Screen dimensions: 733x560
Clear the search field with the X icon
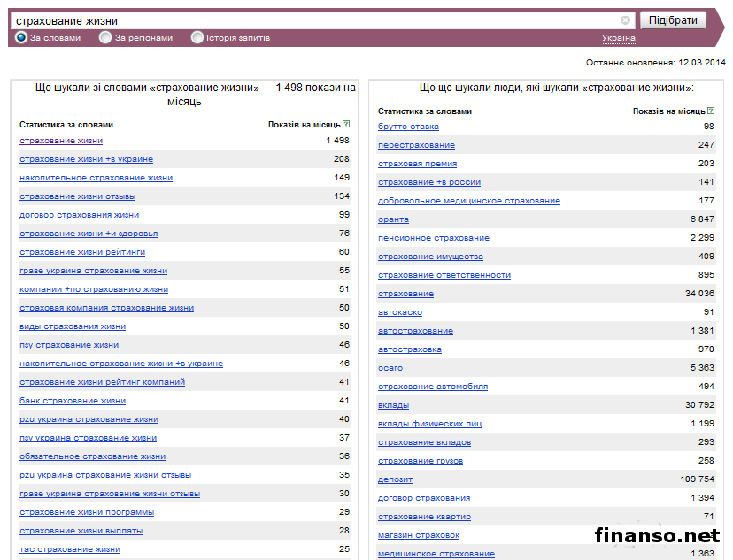click(x=625, y=19)
